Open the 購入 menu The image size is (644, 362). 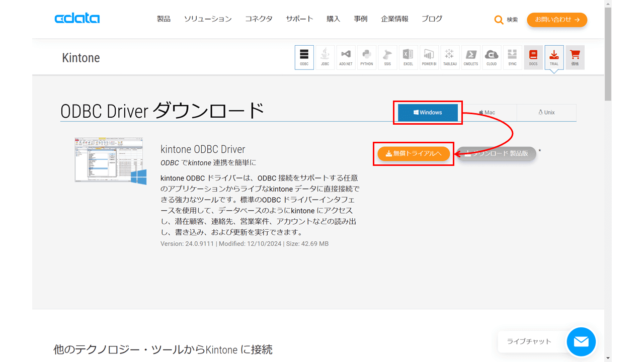tap(333, 19)
